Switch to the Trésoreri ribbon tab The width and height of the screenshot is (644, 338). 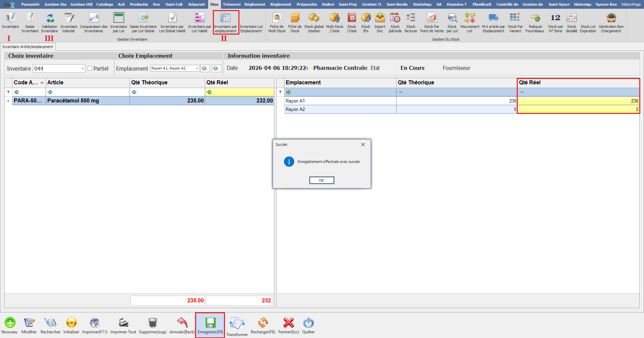(231, 4)
